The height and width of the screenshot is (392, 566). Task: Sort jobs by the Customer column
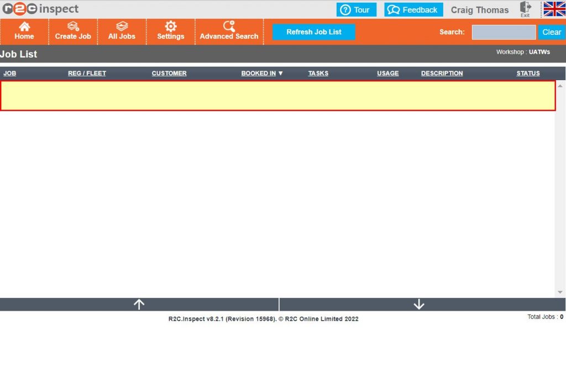(x=169, y=73)
